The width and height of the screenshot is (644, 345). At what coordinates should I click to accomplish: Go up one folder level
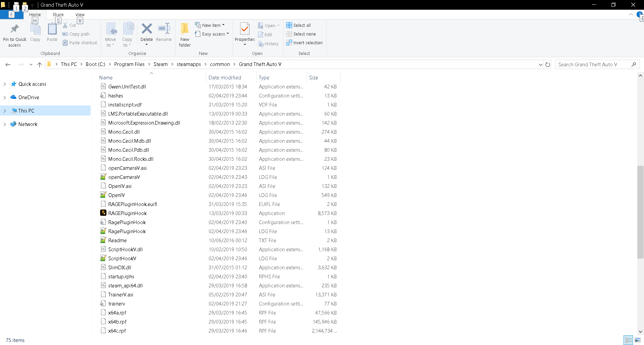(40, 65)
